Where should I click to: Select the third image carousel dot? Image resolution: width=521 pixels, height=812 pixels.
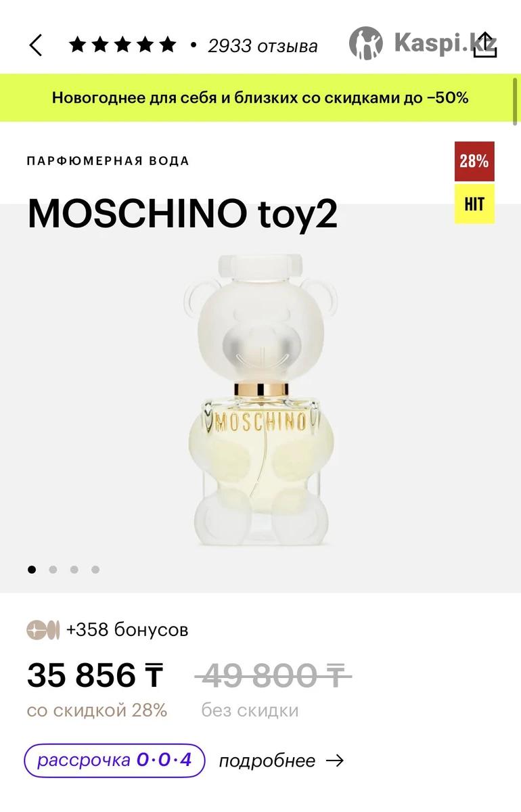click(74, 569)
